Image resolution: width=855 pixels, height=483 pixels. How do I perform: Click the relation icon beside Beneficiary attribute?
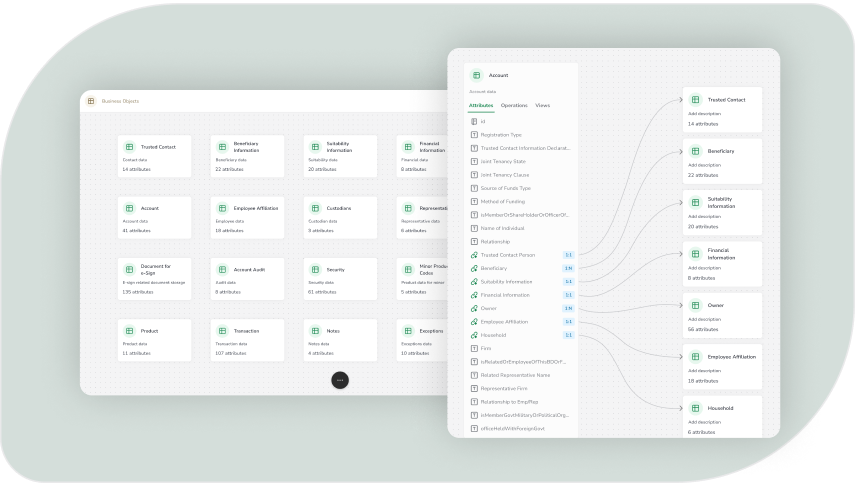pos(474,268)
